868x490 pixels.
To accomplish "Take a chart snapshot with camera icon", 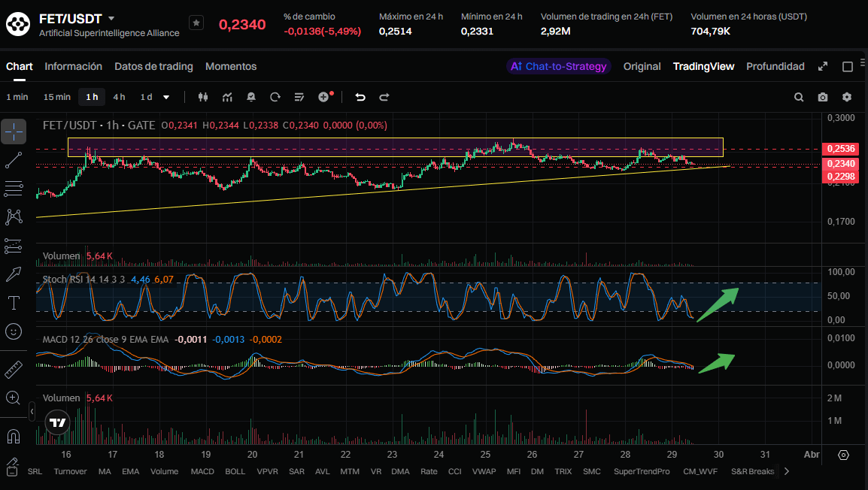I will 823,97.
